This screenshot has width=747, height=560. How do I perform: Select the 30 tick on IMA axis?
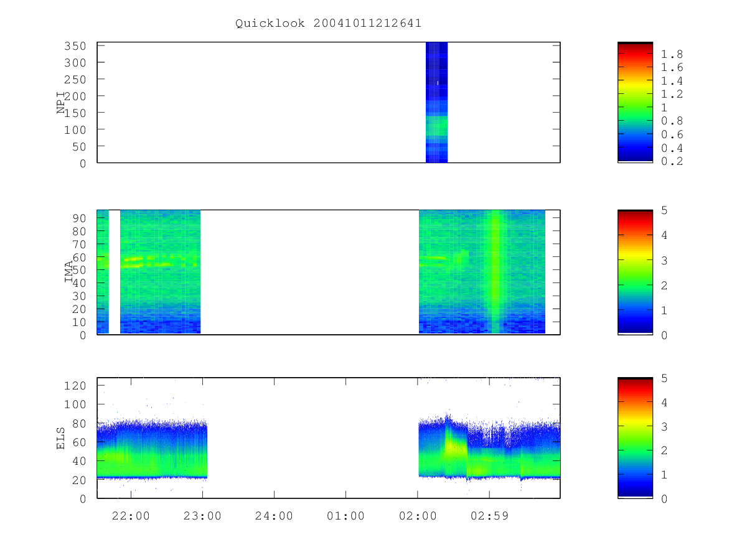(80, 296)
